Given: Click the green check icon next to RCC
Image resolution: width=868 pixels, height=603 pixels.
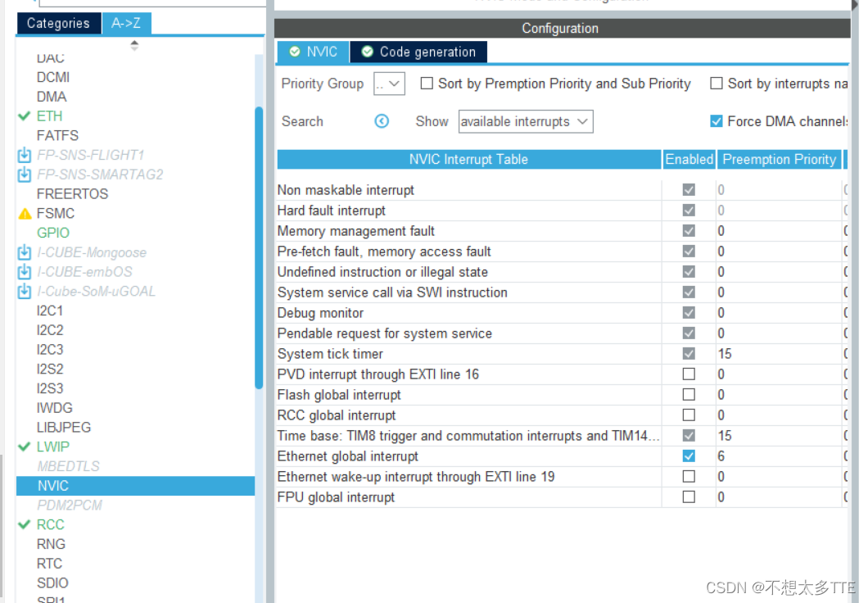Looking at the screenshot, I should point(24,524).
